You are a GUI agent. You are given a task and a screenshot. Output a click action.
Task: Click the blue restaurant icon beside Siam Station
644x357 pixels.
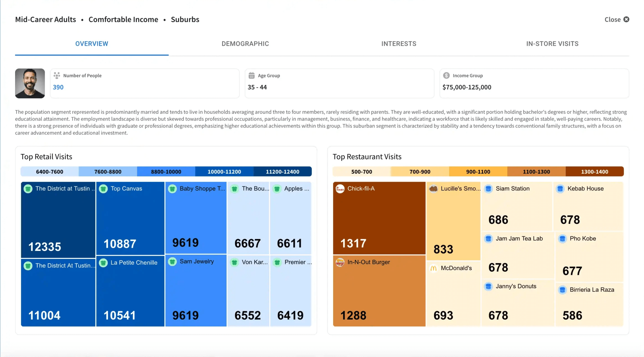[x=488, y=189]
